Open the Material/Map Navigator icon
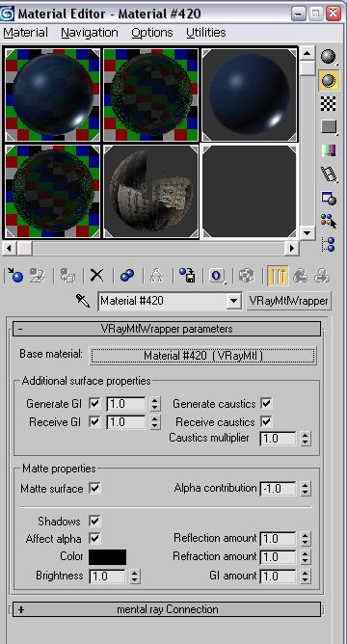The image size is (347, 644). point(329,244)
